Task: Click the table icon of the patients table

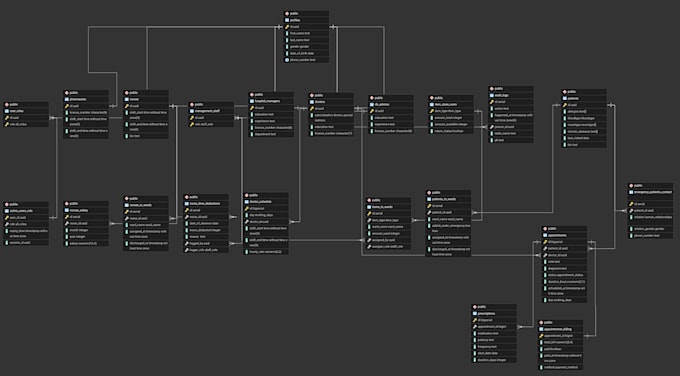Action: (564, 98)
